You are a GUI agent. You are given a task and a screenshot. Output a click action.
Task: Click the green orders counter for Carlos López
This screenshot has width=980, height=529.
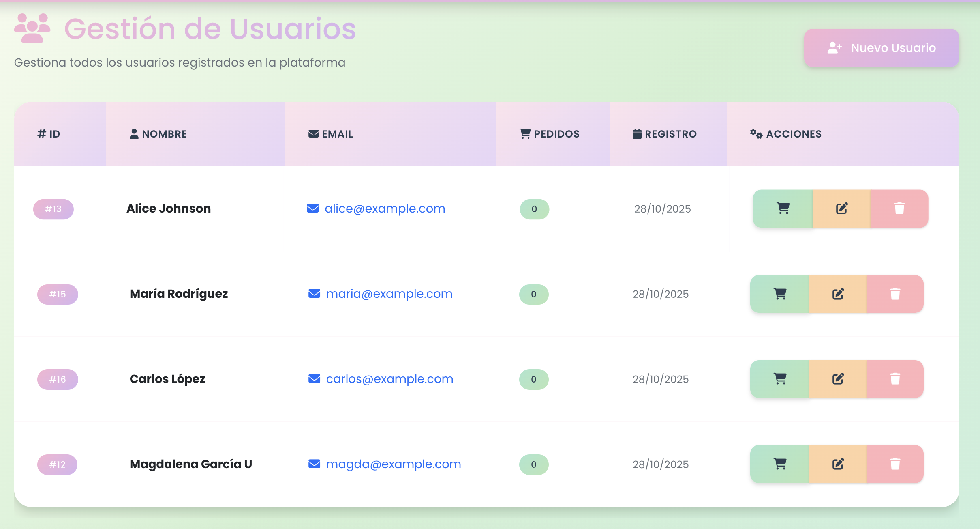pyautogui.click(x=534, y=379)
